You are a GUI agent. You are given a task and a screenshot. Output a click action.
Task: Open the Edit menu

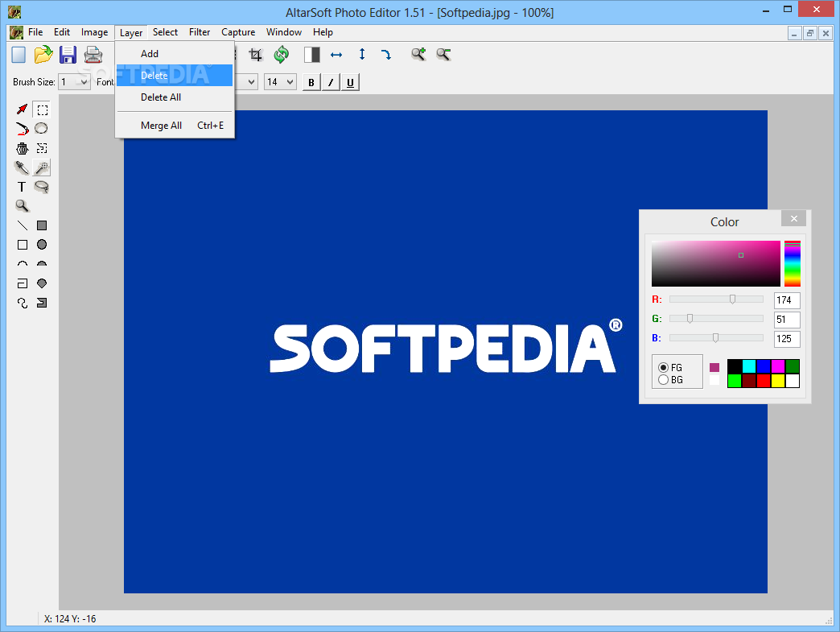coord(62,32)
